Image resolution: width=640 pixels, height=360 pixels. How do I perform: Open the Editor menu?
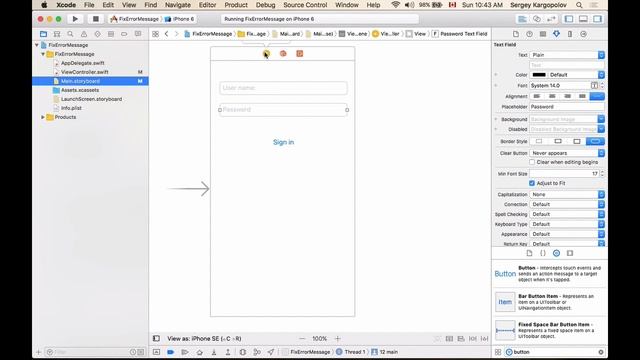point(207,5)
